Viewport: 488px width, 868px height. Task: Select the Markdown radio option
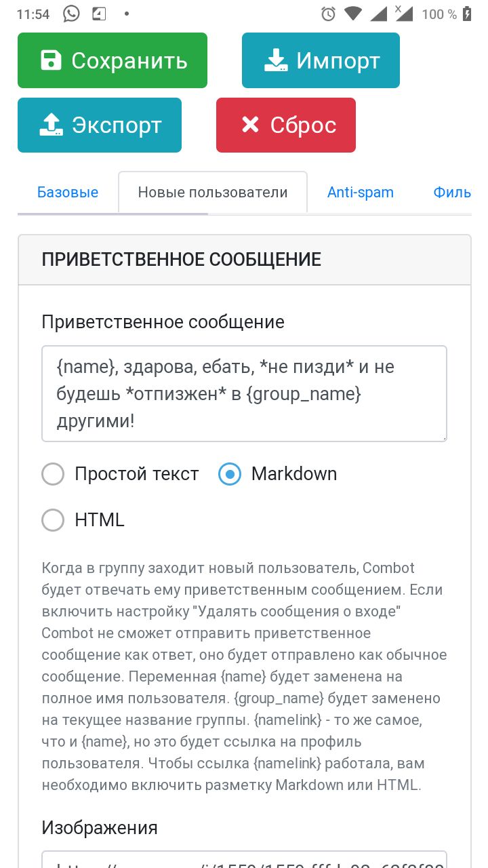click(230, 474)
